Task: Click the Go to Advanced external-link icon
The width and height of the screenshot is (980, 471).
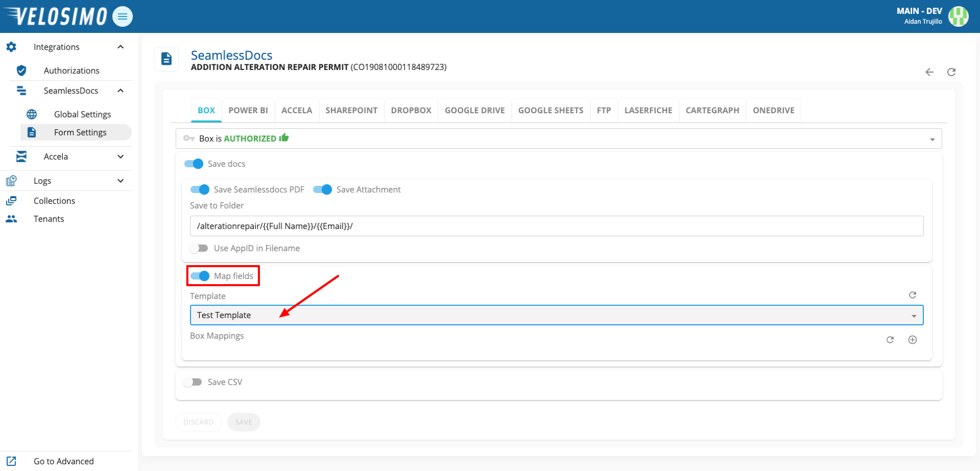Action: click(x=11, y=461)
